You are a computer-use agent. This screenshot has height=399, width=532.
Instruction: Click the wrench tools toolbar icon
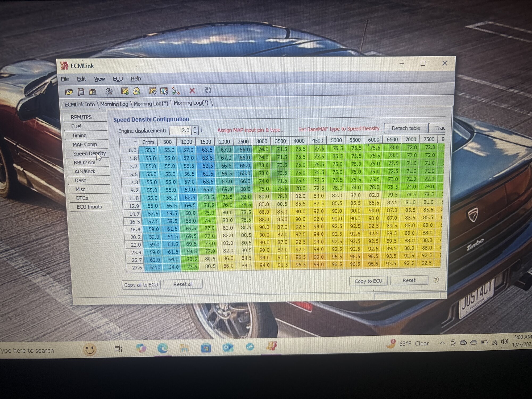109,92
